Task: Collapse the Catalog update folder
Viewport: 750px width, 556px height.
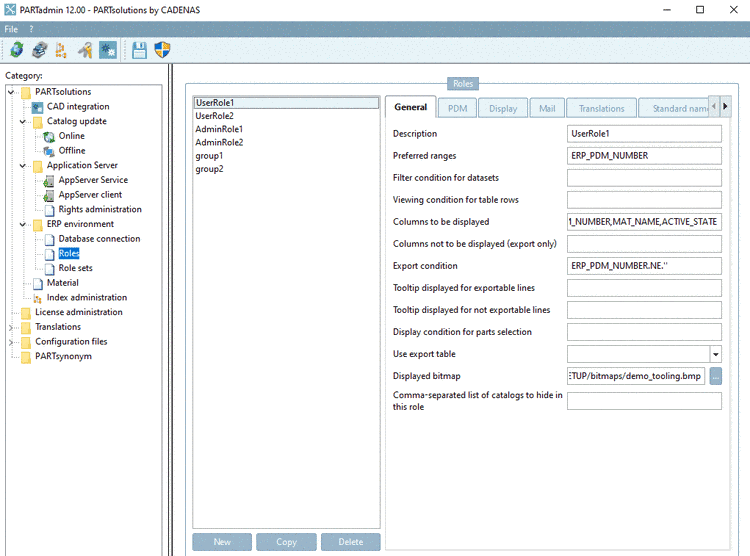Action: (22, 122)
